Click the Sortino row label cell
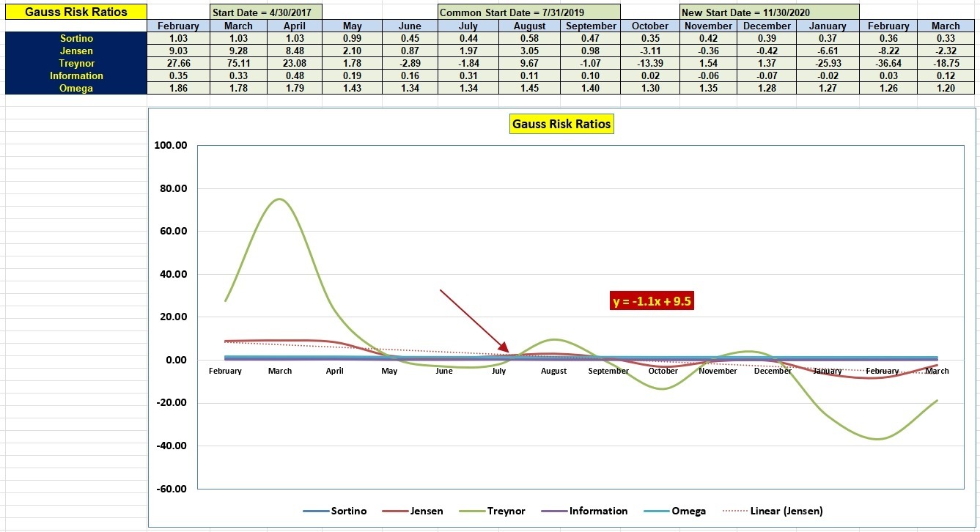The image size is (980, 532). 75,38
